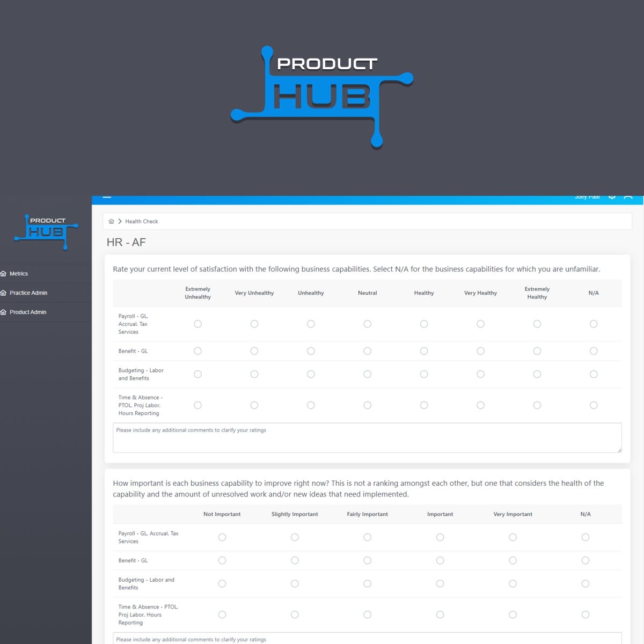Mark Benefit - GL importance as Slightly Important
The width and height of the screenshot is (644, 644).
pyautogui.click(x=295, y=560)
